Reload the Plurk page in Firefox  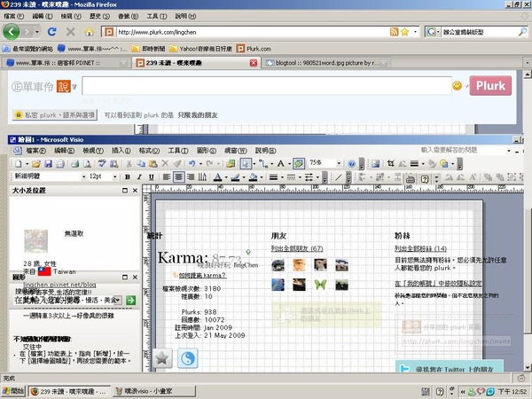(x=52, y=32)
